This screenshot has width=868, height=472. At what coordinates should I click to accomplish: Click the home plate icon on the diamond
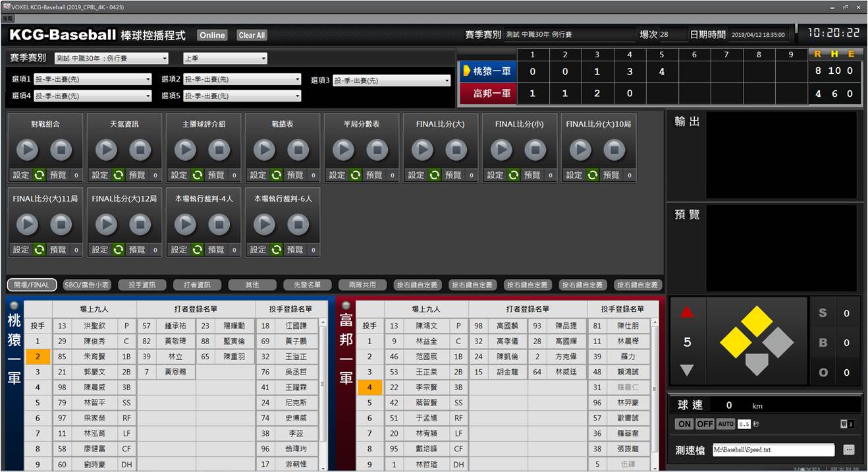tap(757, 363)
